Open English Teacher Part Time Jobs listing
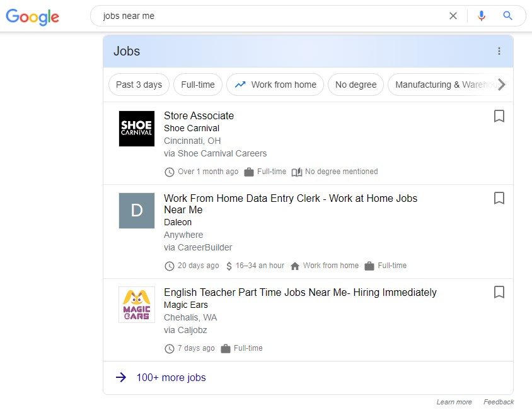Screen dimensions: 532x417 300,292
